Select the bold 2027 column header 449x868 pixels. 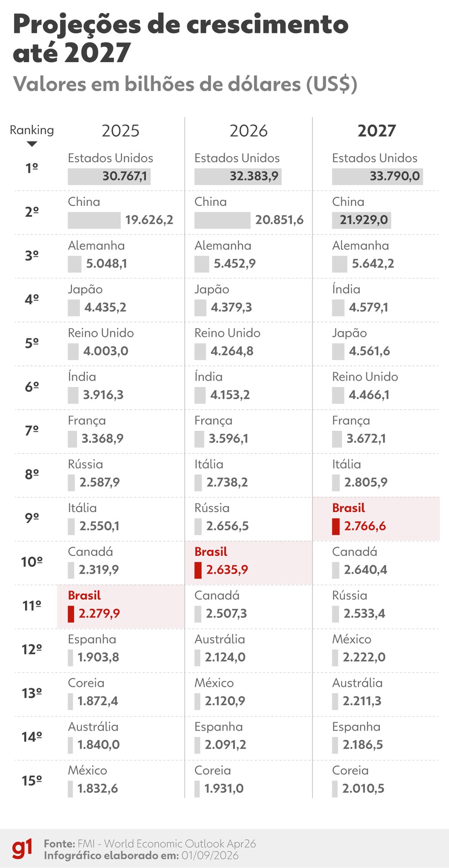pos(376,131)
